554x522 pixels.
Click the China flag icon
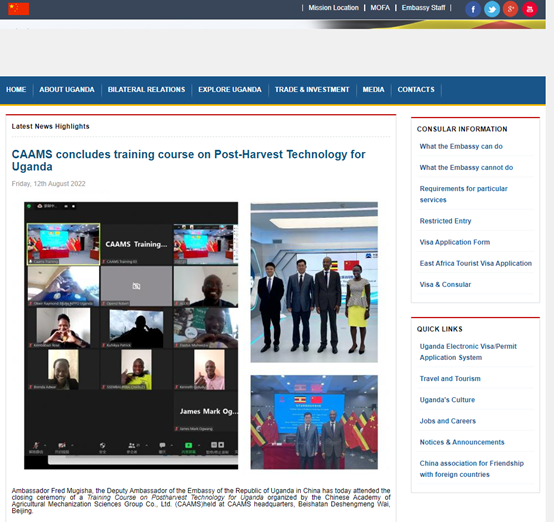pyautogui.click(x=19, y=8)
